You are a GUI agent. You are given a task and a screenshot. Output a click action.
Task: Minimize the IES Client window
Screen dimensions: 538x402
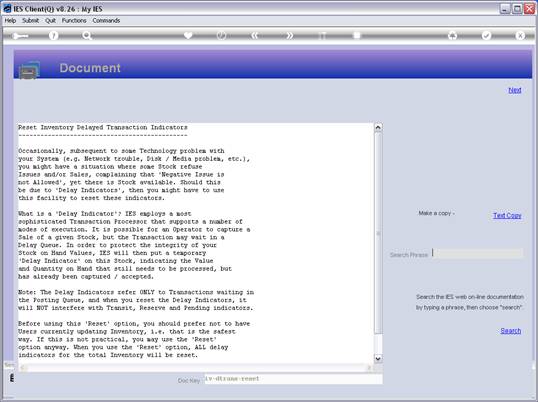505,9
